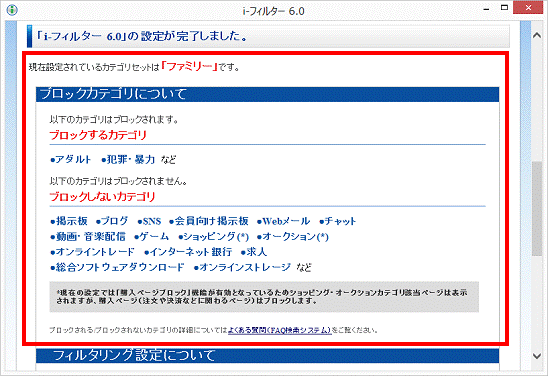Screen dimensions: 548x376
Task: Click the 犯罪・暴力 category item
Action: tap(128, 159)
